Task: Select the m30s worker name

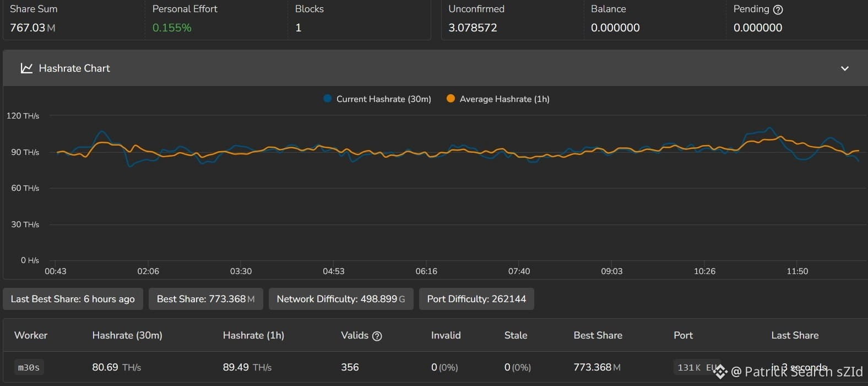Action: (x=29, y=367)
